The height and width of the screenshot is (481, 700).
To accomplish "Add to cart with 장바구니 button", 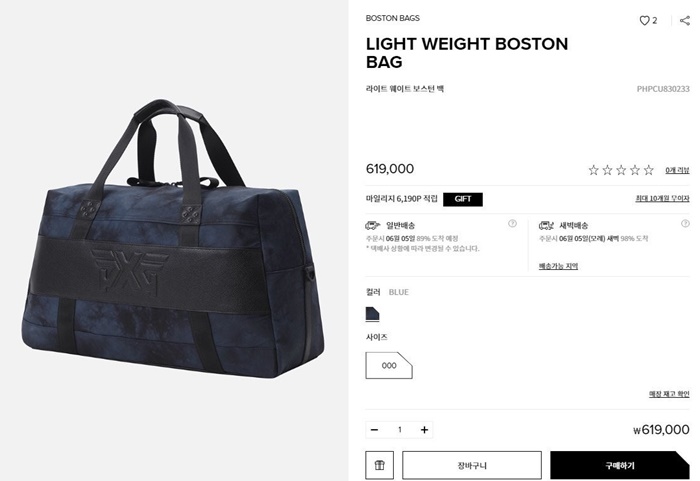I will coord(472,465).
